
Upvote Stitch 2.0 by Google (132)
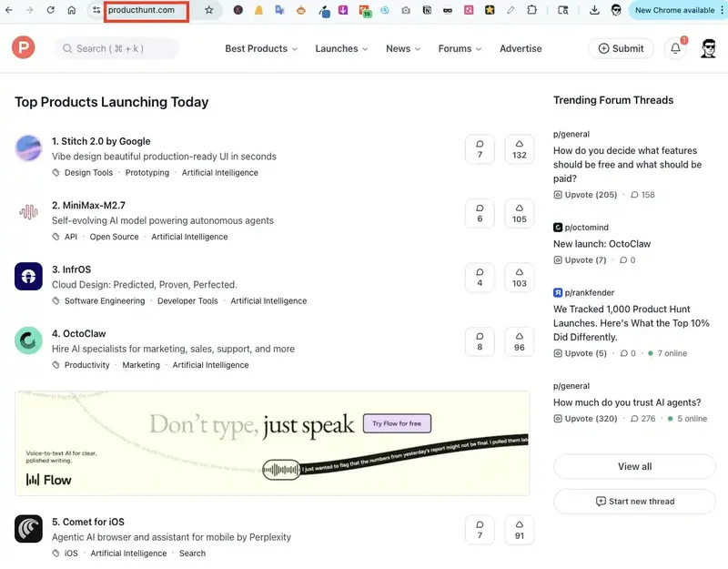[519, 149]
